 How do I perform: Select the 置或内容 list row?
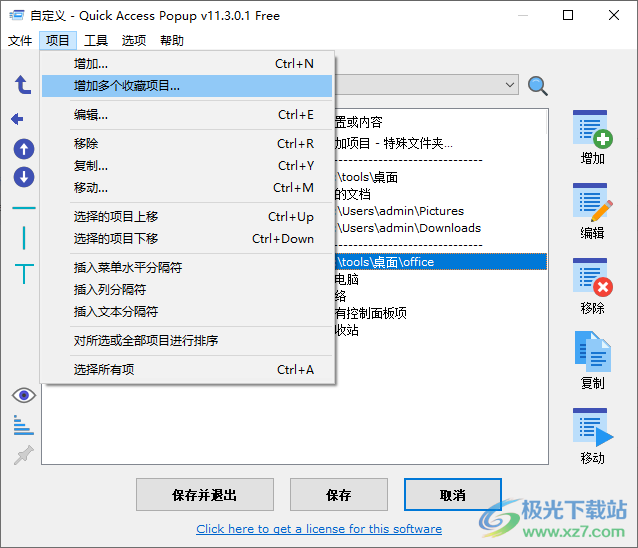[x=441, y=122]
